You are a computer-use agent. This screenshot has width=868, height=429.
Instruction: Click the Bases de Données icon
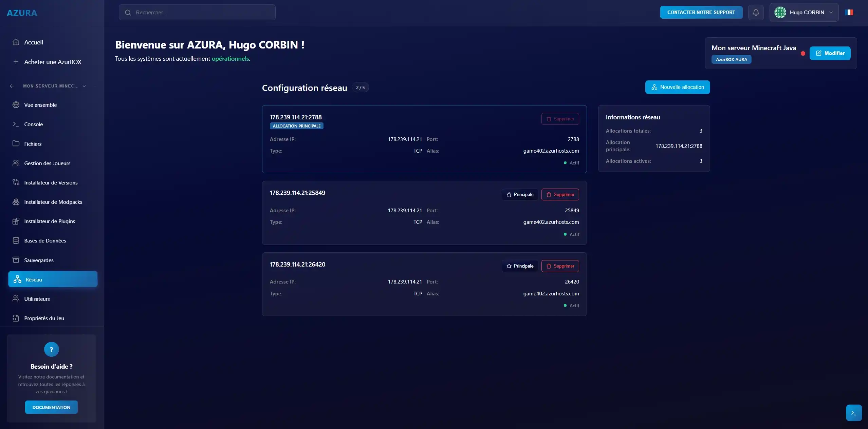tap(16, 240)
